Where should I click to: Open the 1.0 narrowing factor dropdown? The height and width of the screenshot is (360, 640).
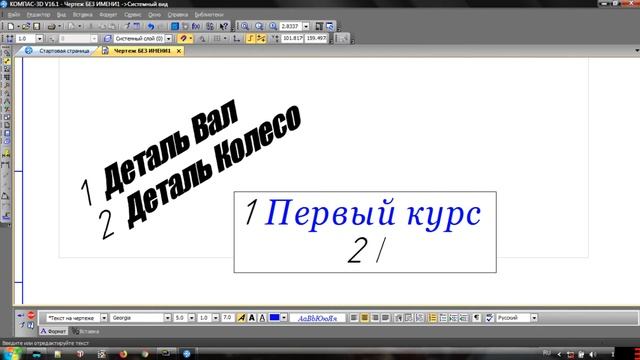pyautogui.click(x=216, y=318)
